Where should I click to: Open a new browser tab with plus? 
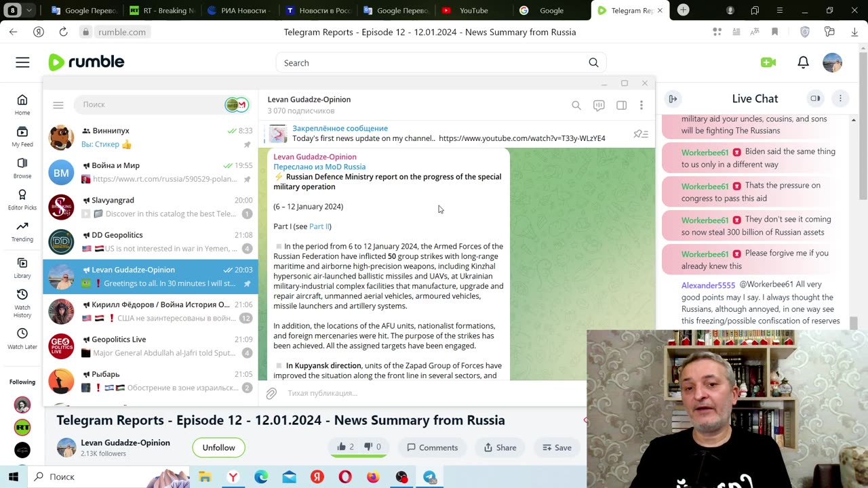684,10
